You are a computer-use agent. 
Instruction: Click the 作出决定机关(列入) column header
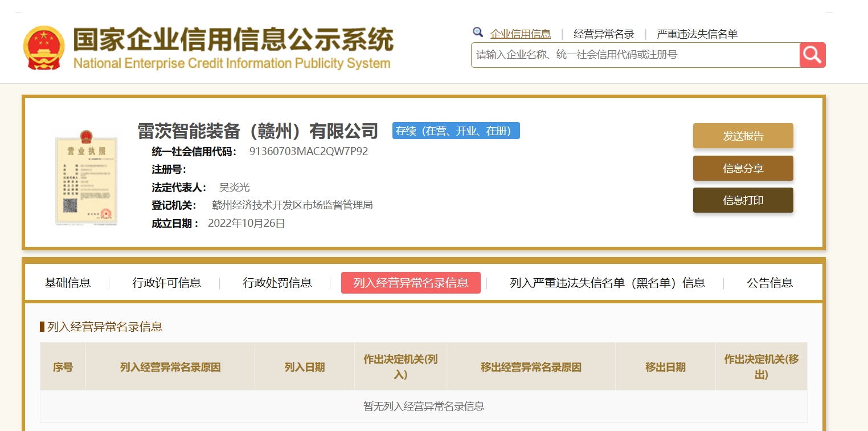(401, 367)
